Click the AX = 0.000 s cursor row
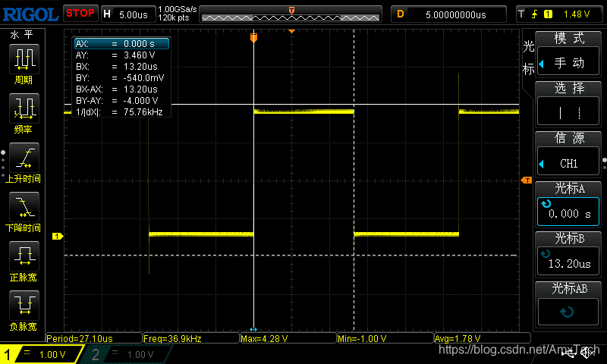This screenshot has width=607, height=364. tap(122, 44)
